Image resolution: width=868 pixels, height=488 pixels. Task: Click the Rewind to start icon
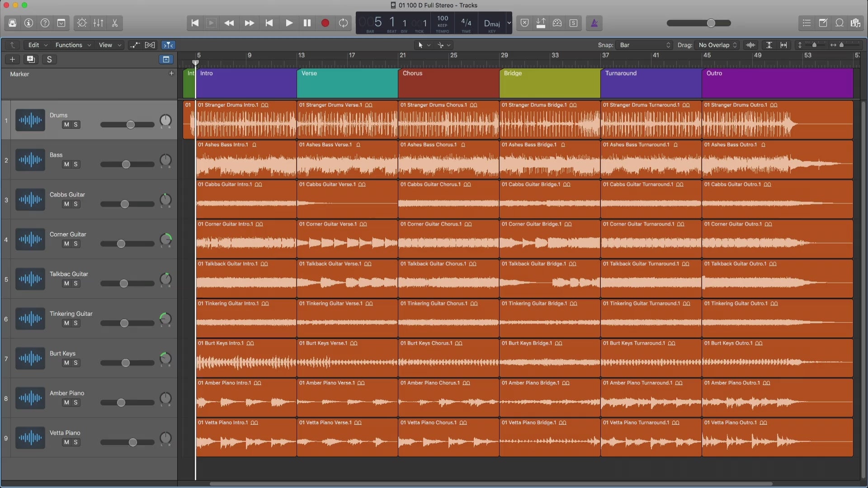pos(194,23)
